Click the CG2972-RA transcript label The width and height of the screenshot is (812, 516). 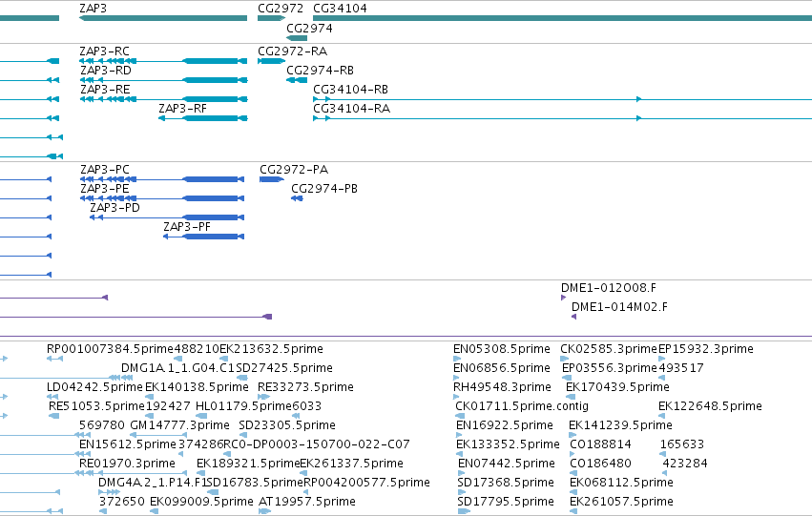(293, 52)
